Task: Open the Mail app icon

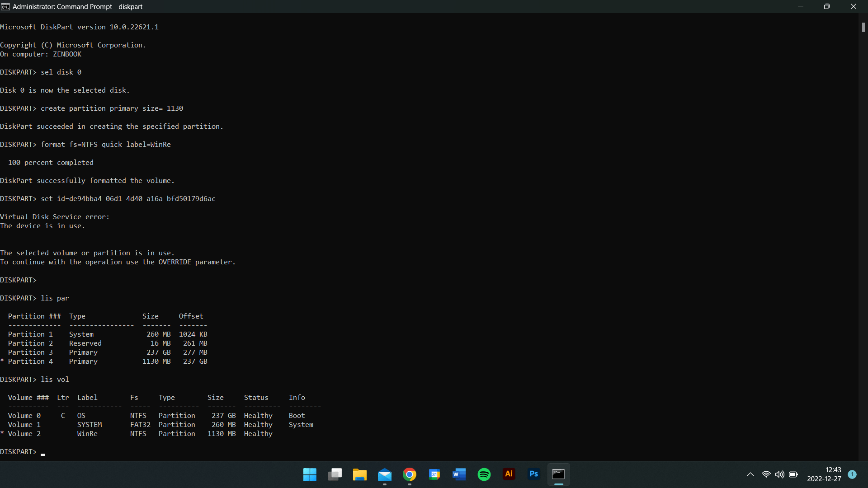Action: coord(385,474)
